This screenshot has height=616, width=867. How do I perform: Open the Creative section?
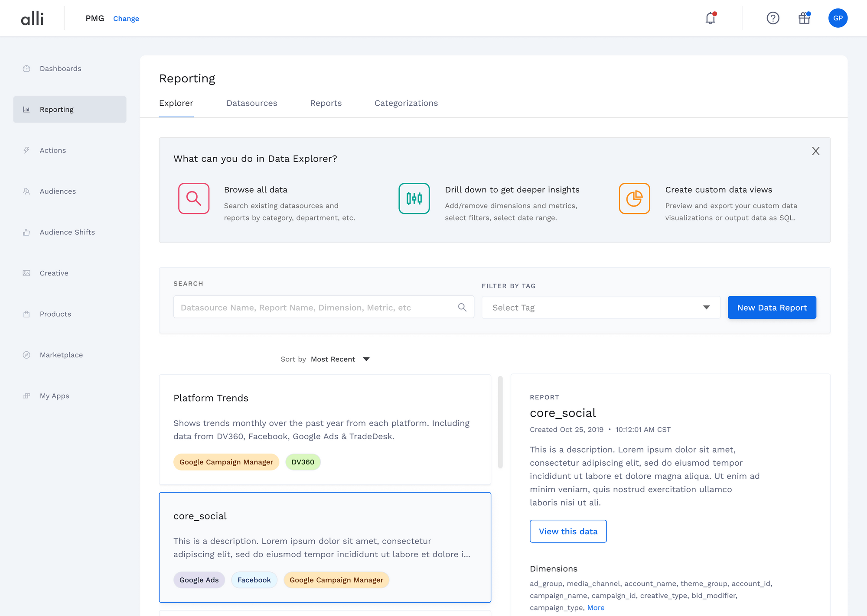tap(54, 272)
